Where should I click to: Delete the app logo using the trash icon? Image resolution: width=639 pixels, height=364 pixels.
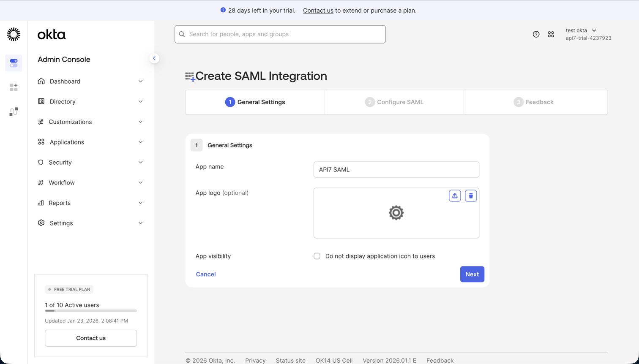pos(471,196)
